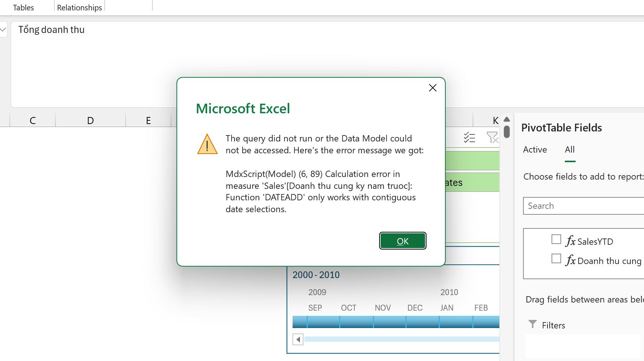The height and width of the screenshot is (361, 644).
Task: Click the Filters funnel icon
Action: click(x=533, y=324)
